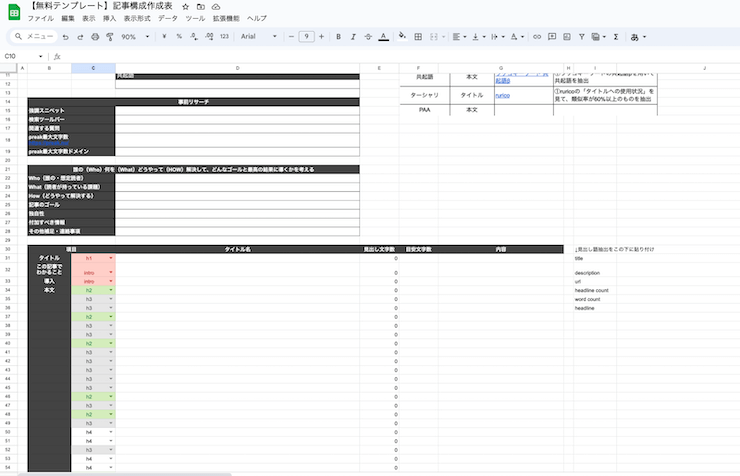740x476 pixels.
Task: Open the Arial font dropdown
Action: click(x=259, y=36)
